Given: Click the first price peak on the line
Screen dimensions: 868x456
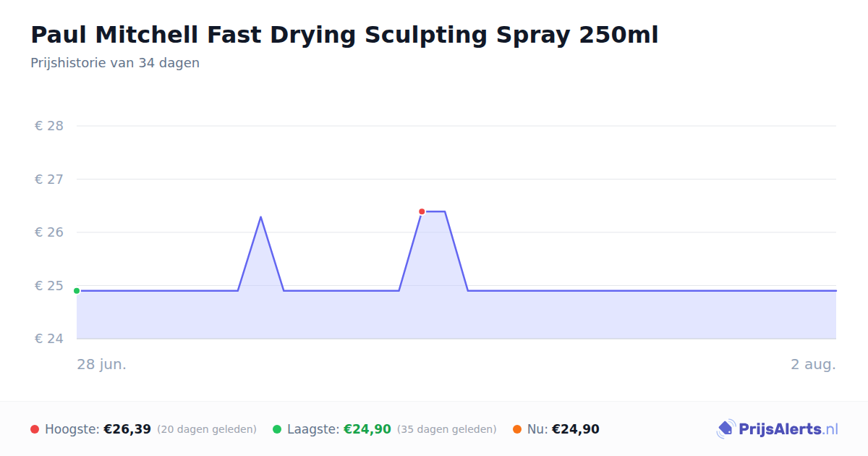Looking at the screenshot, I should pyautogui.click(x=260, y=216).
